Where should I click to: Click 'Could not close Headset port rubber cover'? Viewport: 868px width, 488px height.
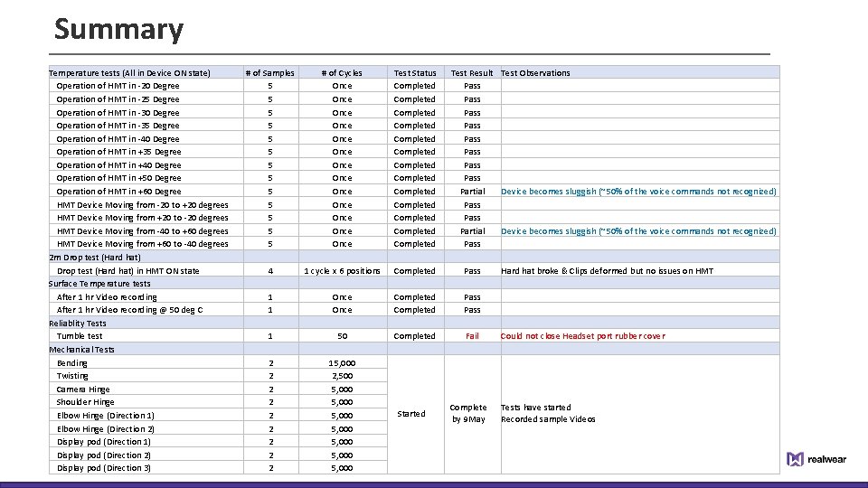tap(583, 336)
